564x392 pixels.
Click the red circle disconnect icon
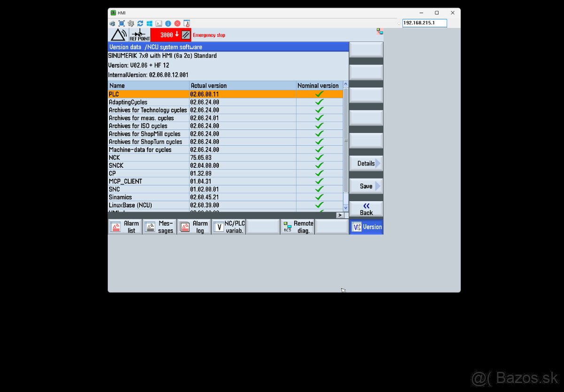[x=177, y=23]
